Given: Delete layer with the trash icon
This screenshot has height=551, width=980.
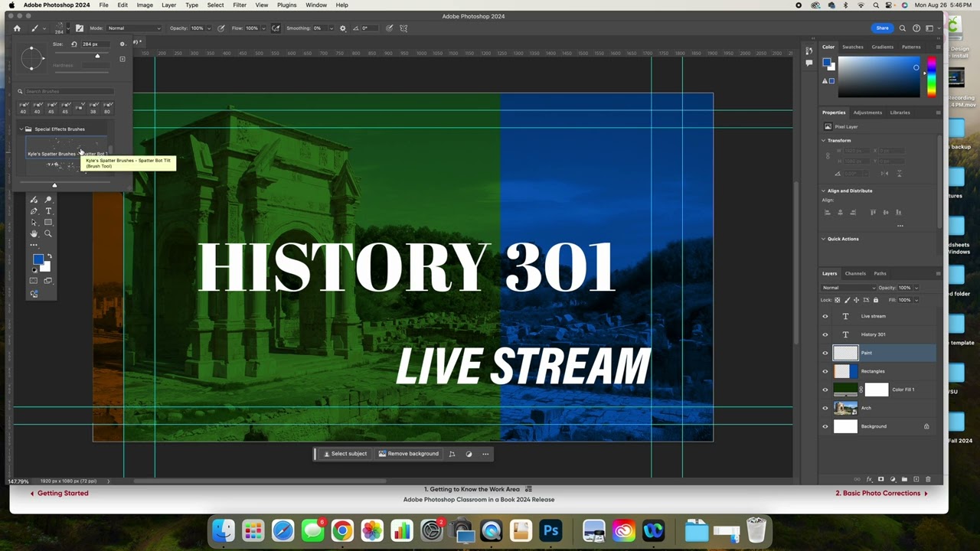Looking at the screenshot, I should [928, 479].
